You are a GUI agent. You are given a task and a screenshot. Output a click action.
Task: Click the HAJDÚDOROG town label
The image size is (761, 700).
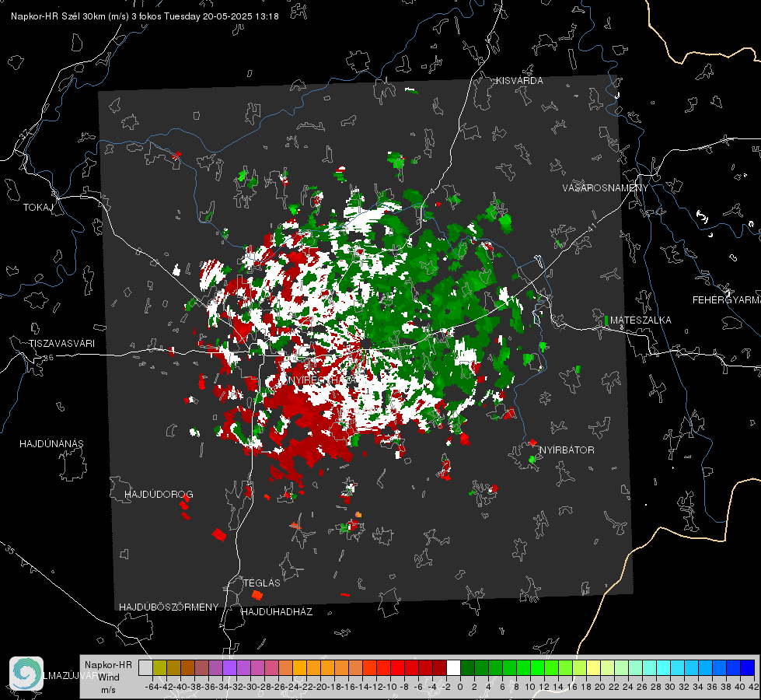click(x=159, y=495)
